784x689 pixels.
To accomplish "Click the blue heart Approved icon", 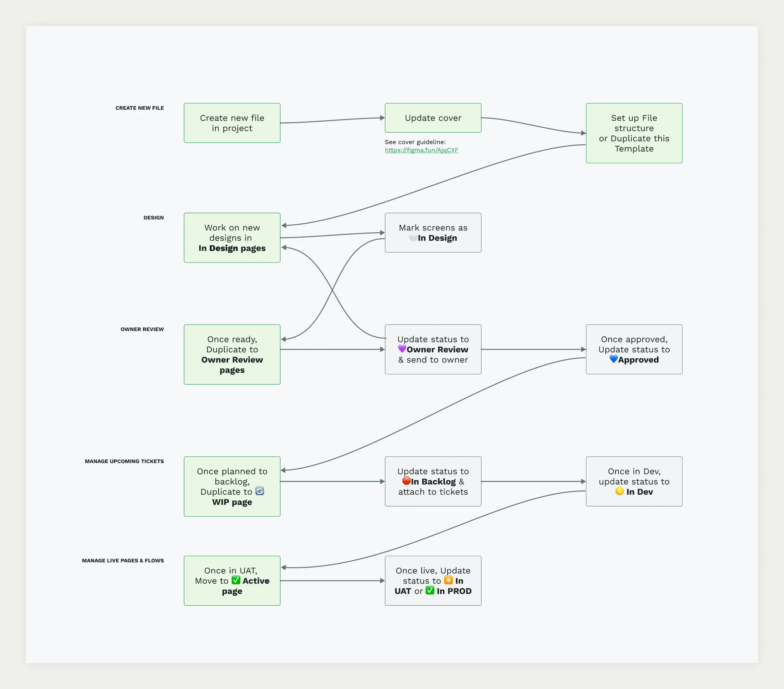I will click(x=613, y=359).
